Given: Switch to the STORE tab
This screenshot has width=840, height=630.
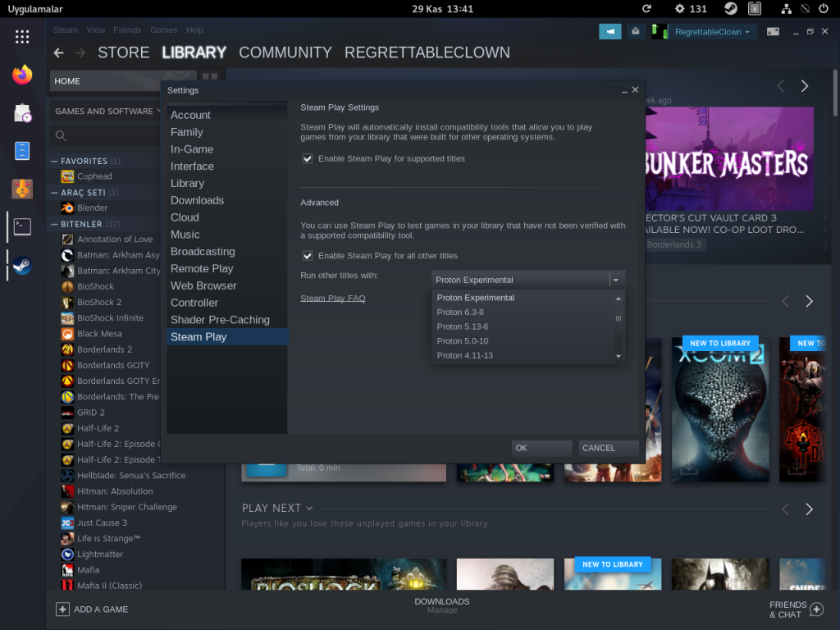Looking at the screenshot, I should click(124, 52).
